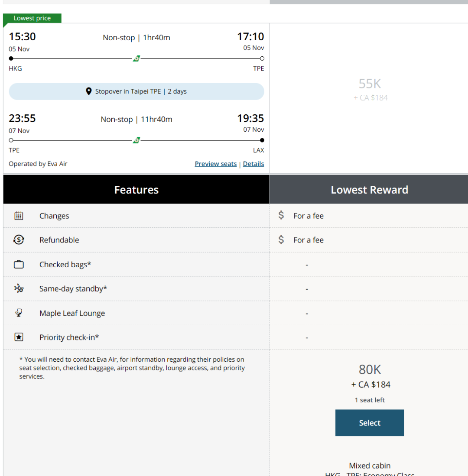Select the 55K + CA $184 fare cell
Image resolution: width=468 pixels, height=476 pixels.
click(x=370, y=90)
